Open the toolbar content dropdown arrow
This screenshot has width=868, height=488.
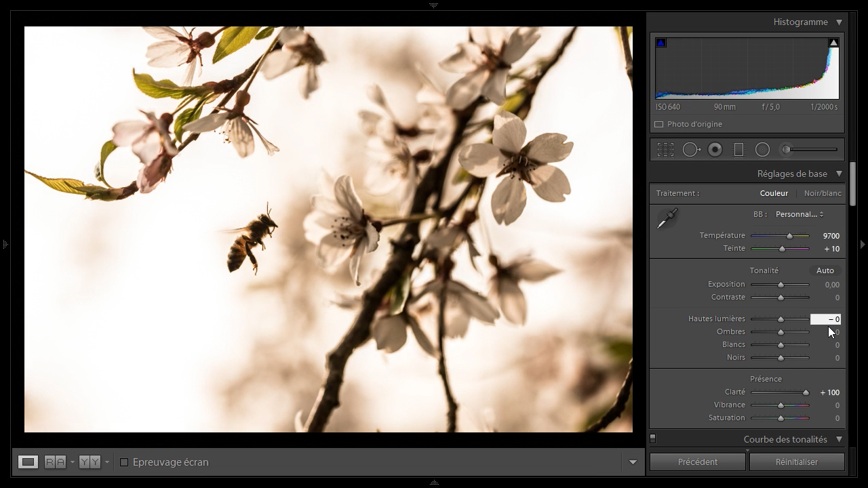(x=633, y=462)
